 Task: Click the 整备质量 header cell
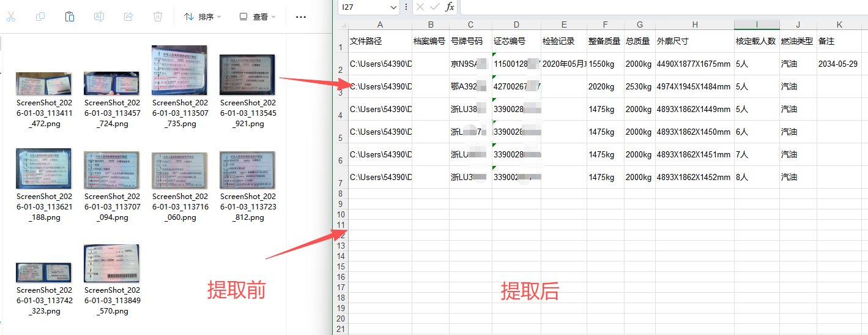[x=605, y=41]
